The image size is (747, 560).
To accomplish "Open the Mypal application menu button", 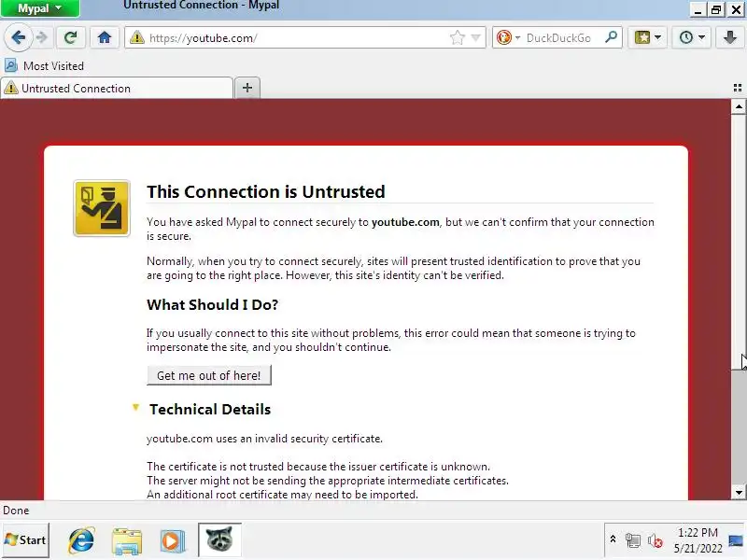I will tap(40, 8).
